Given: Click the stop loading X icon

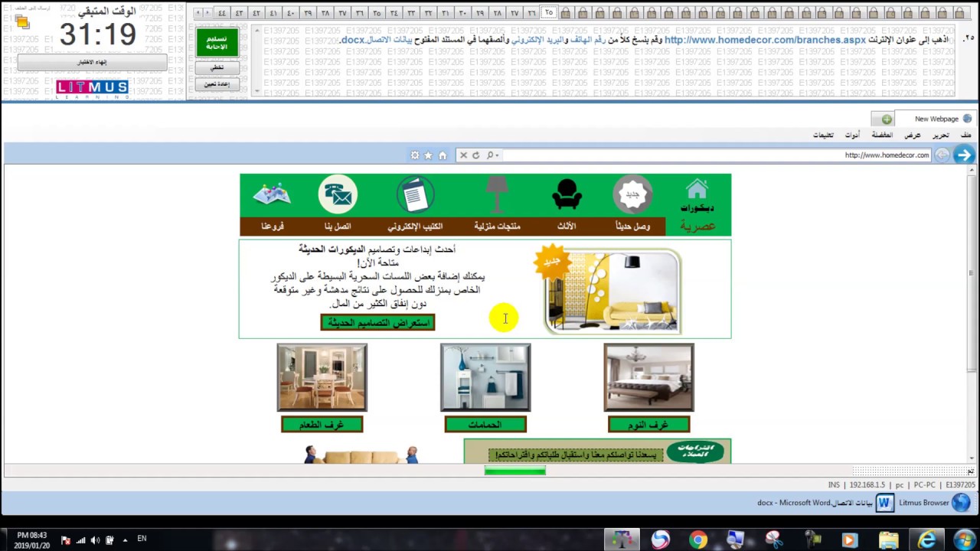Looking at the screenshot, I should (463, 155).
